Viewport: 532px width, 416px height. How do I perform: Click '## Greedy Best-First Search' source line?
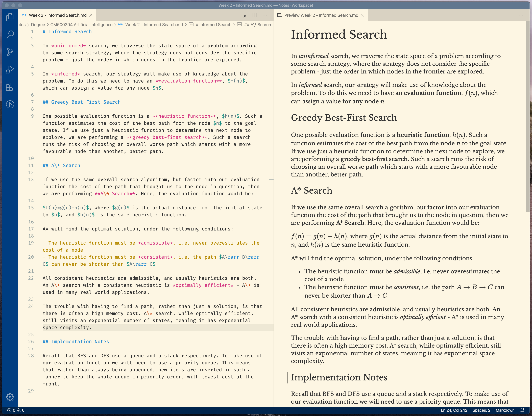point(82,102)
